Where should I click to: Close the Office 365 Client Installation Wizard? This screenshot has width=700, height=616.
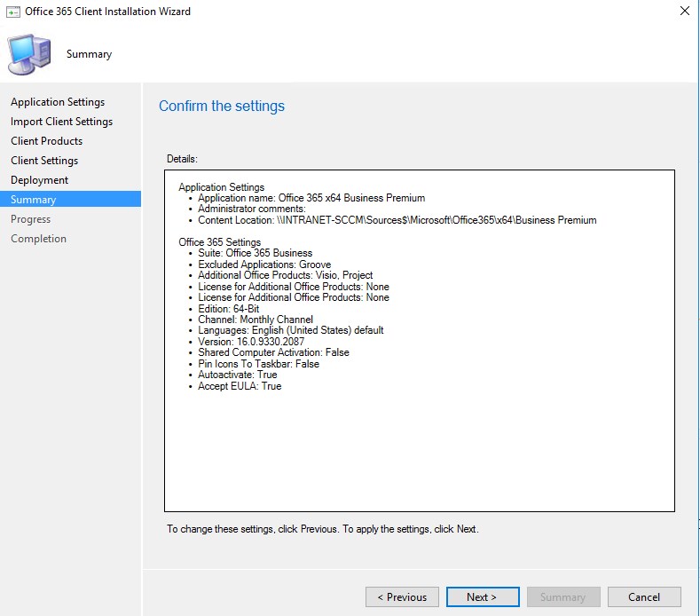684,11
